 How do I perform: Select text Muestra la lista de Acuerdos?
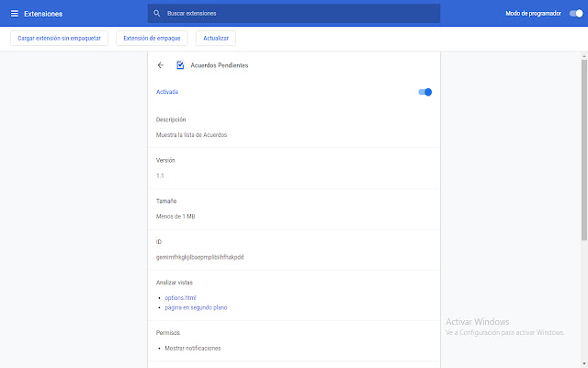tap(191, 135)
